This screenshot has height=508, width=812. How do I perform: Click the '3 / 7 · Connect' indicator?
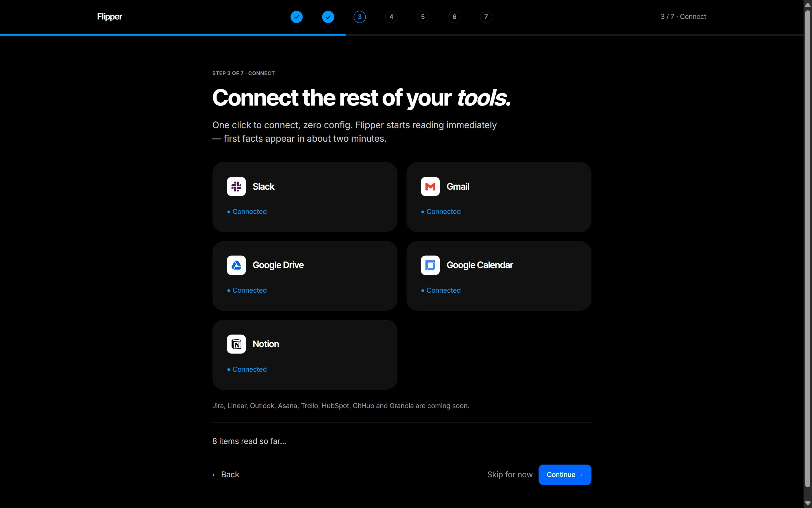click(x=683, y=17)
